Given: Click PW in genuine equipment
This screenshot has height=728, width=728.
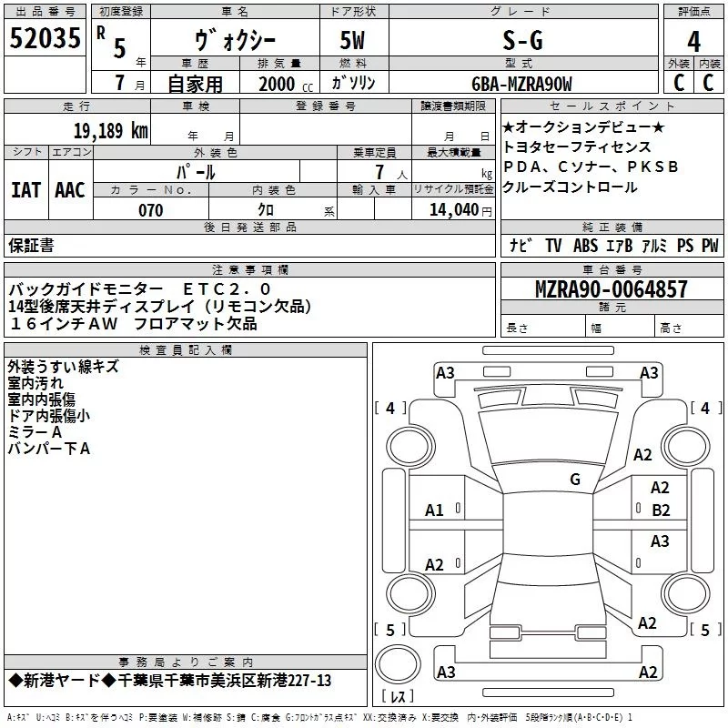Looking at the screenshot, I should 710,245.
